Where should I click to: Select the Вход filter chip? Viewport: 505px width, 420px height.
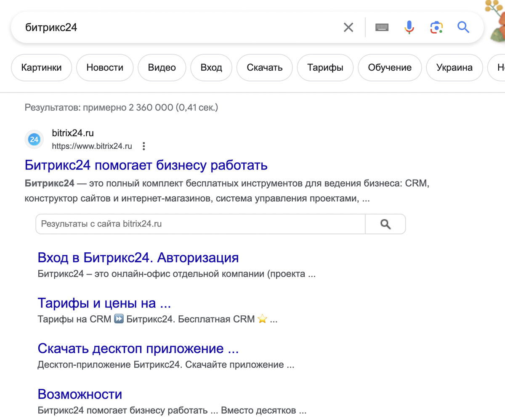(211, 67)
